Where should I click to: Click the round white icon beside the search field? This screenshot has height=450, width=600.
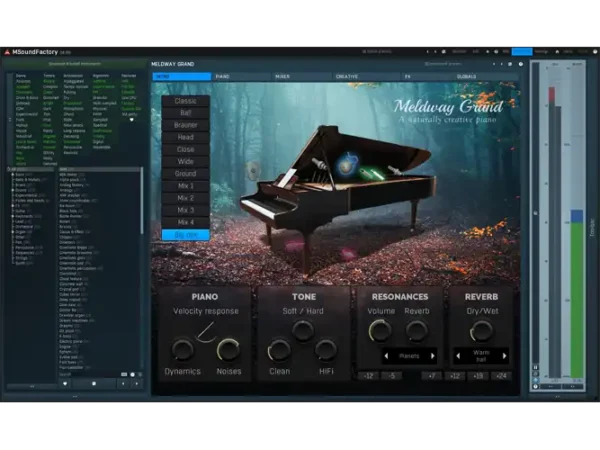132,374
